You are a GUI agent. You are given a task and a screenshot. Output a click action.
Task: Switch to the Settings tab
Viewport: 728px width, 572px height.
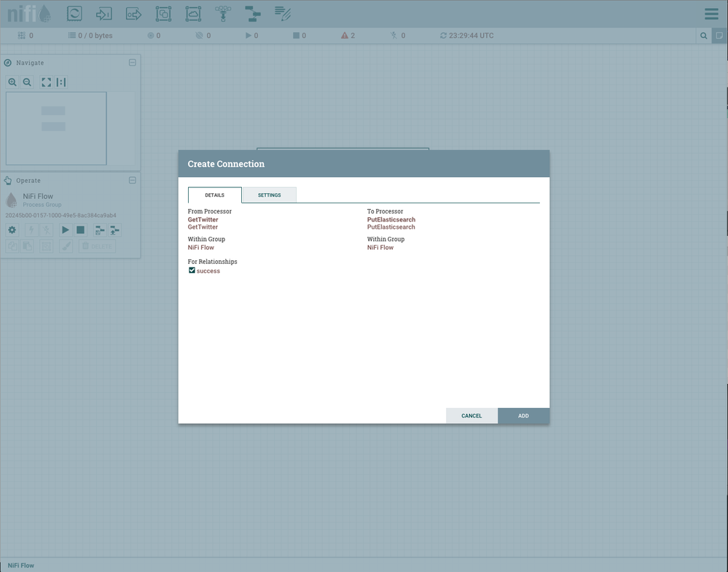(270, 195)
